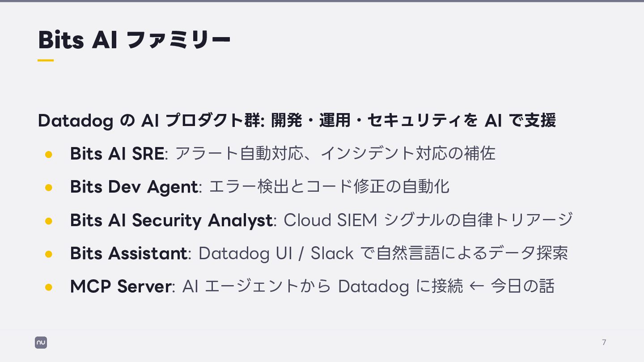Select the Bits AI SRE bold label
Screen dimensions: 644x362
(117, 153)
